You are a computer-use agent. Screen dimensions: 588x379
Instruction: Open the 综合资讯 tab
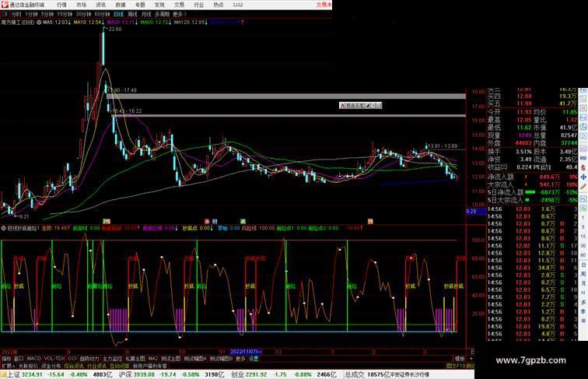tap(74, 367)
